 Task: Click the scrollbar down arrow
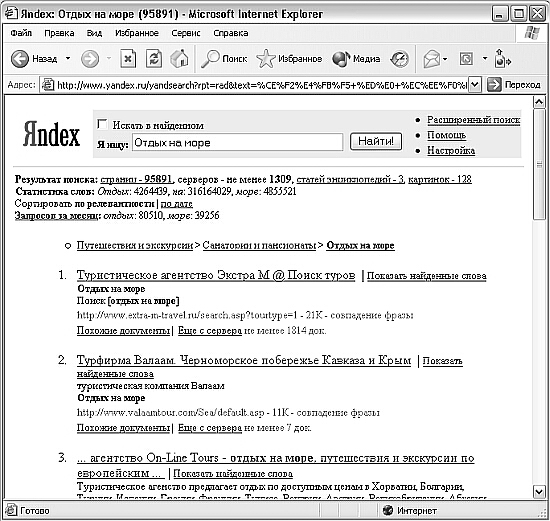pyautogui.click(x=539, y=492)
